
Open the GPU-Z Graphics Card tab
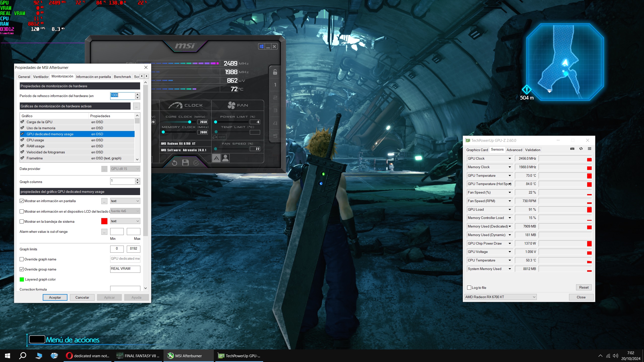coord(477,150)
